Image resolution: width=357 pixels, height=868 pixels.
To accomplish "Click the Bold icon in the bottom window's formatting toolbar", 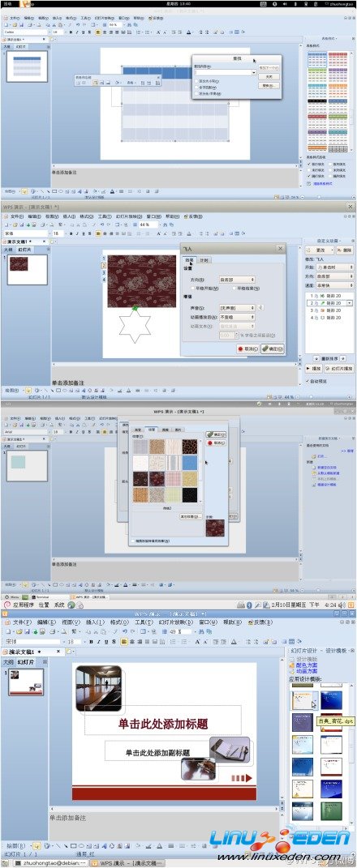I will coord(90,642).
